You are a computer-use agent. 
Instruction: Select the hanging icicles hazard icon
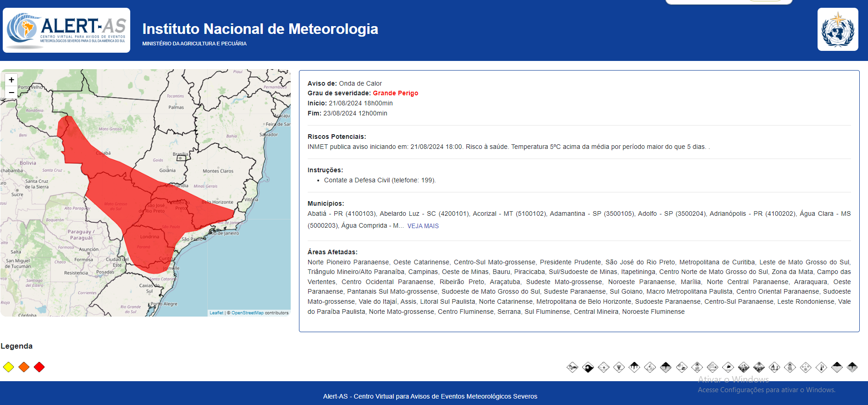coord(635,367)
